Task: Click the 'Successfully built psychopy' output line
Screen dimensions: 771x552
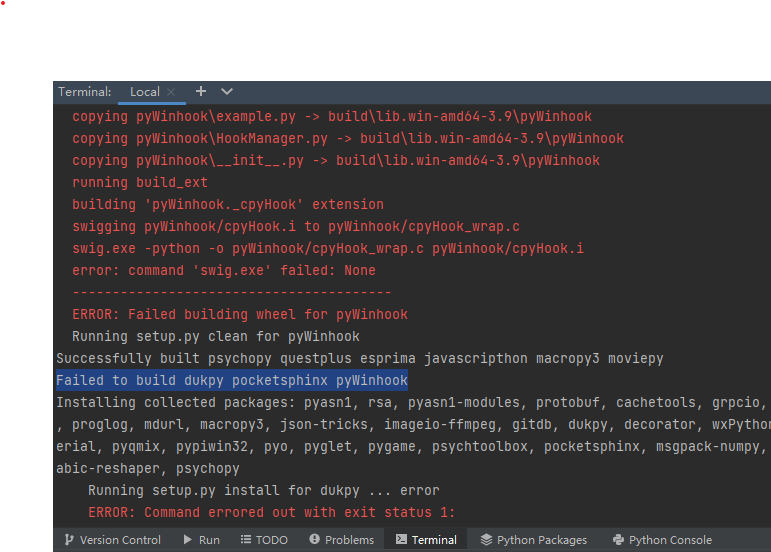Action: click(x=359, y=358)
